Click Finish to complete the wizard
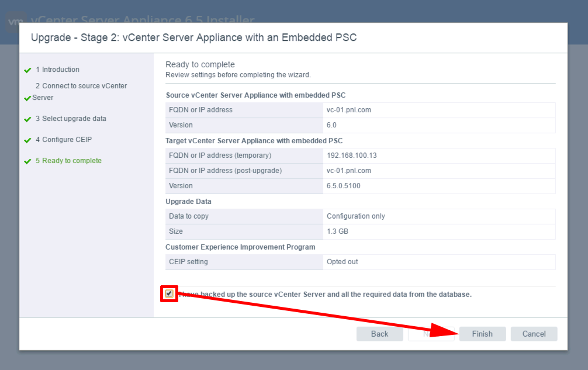This screenshot has height=370, width=588. click(482, 334)
